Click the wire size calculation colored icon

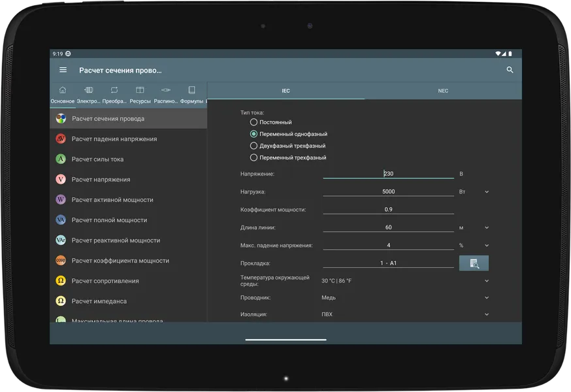pos(61,118)
